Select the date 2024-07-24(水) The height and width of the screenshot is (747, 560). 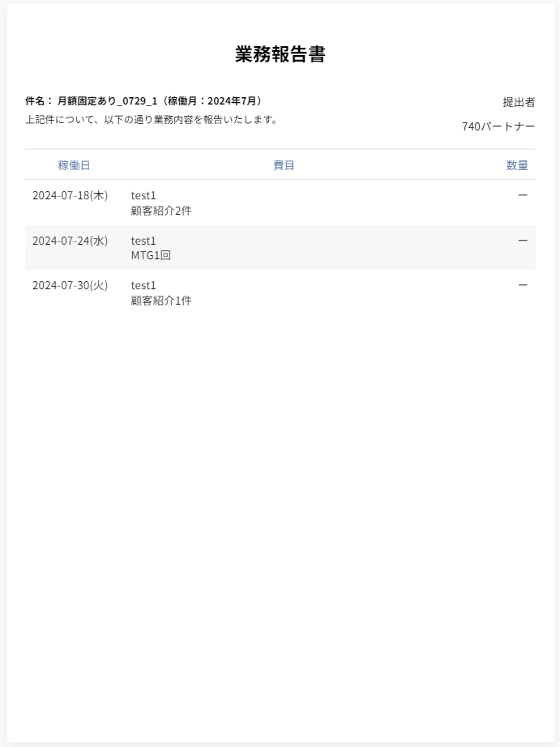tap(70, 241)
